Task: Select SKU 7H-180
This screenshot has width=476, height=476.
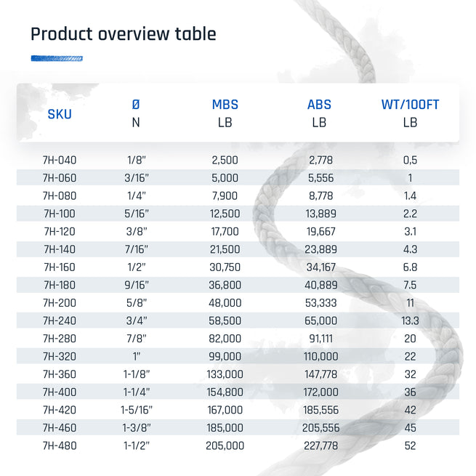Action: [60, 285]
